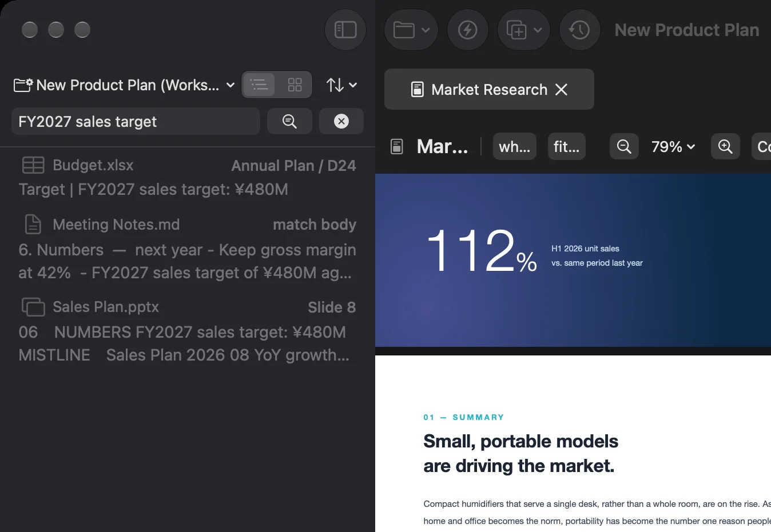Switch to grid view
Screen dimensions: 771x532
click(x=295, y=85)
